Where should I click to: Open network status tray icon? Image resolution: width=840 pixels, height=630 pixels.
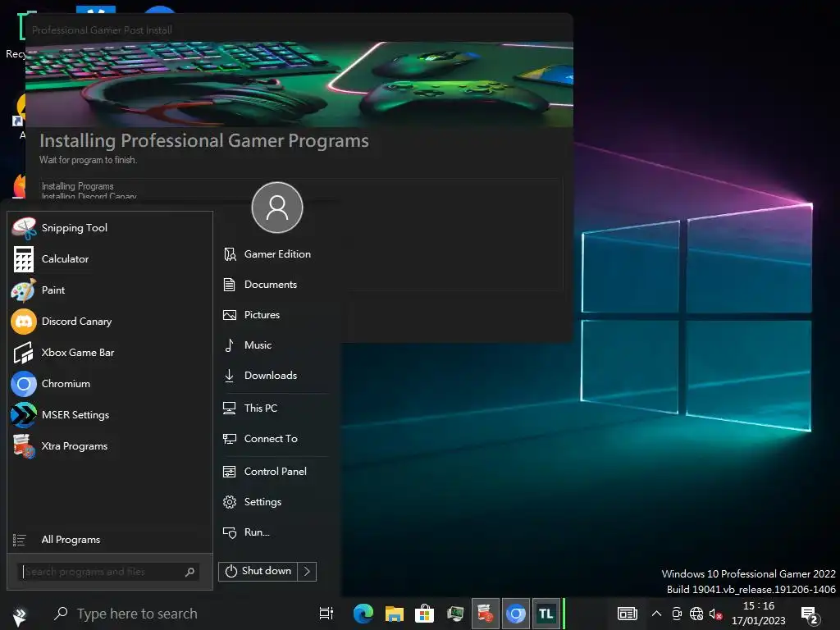(x=696, y=614)
